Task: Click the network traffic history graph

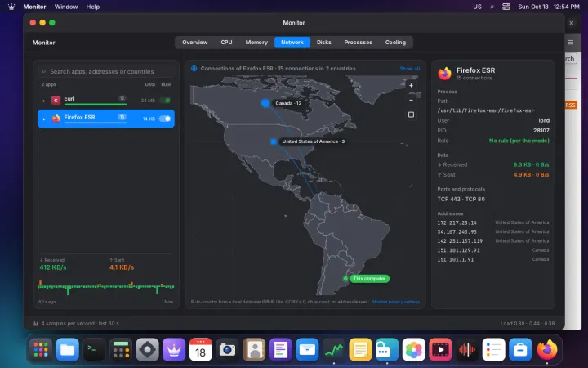Action: pos(105,287)
